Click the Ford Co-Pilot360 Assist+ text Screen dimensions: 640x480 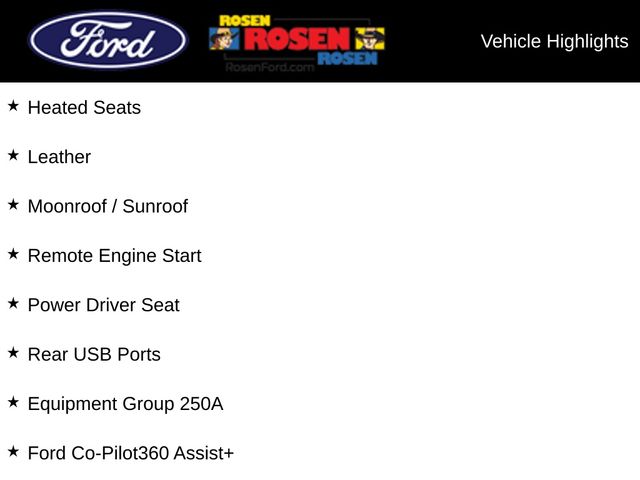coord(130,453)
